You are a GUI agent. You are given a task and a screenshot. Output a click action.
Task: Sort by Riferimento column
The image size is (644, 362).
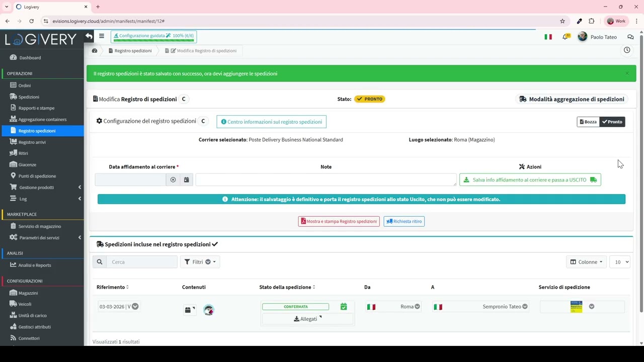pyautogui.click(x=113, y=287)
